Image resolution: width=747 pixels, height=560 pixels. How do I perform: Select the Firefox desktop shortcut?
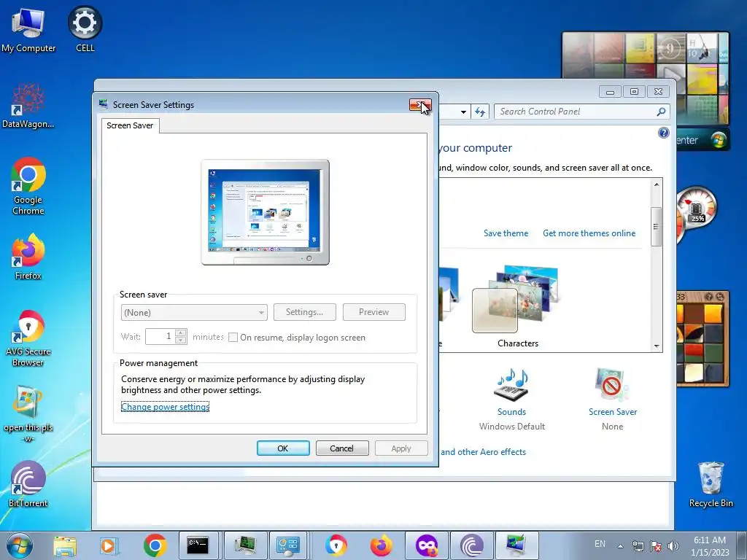[28, 256]
